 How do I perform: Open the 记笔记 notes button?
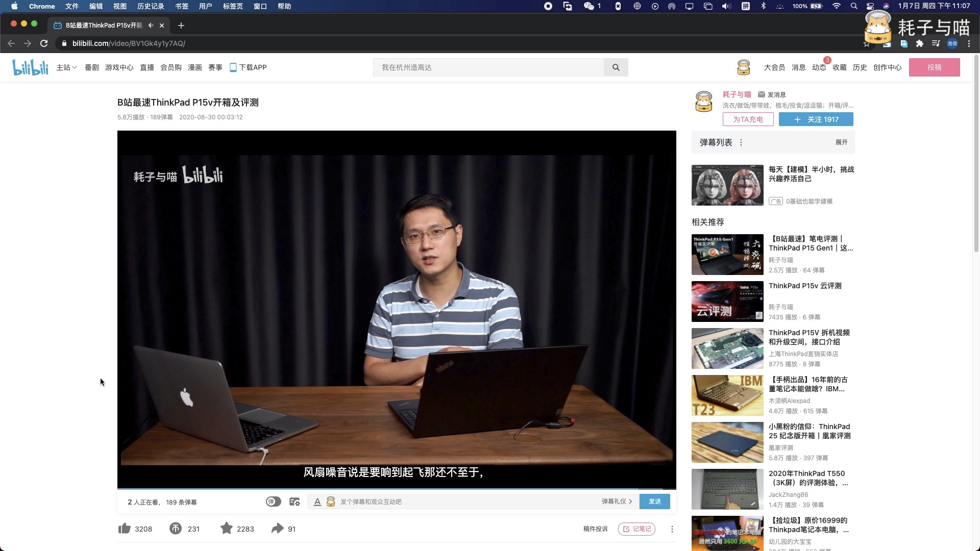pos(636,529)
